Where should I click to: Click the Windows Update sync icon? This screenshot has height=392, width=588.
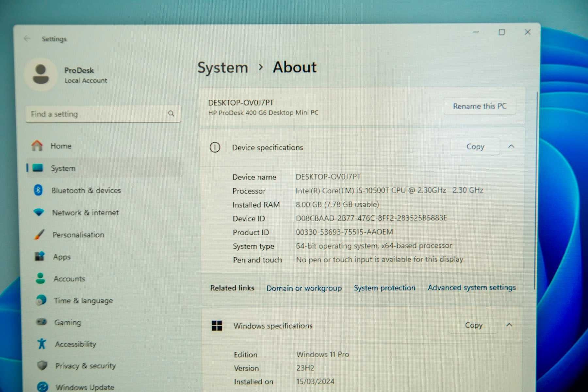click(42, 387)
